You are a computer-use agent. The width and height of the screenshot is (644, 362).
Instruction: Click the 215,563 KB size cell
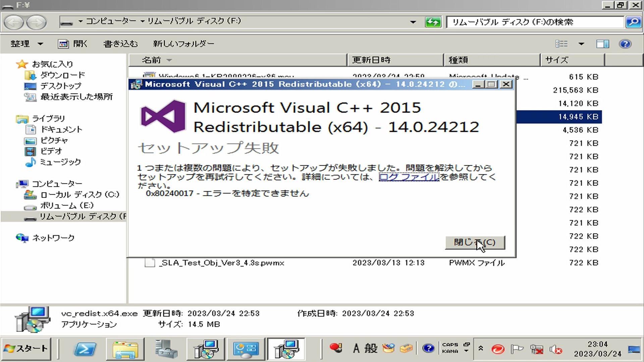tap(576, 90)
